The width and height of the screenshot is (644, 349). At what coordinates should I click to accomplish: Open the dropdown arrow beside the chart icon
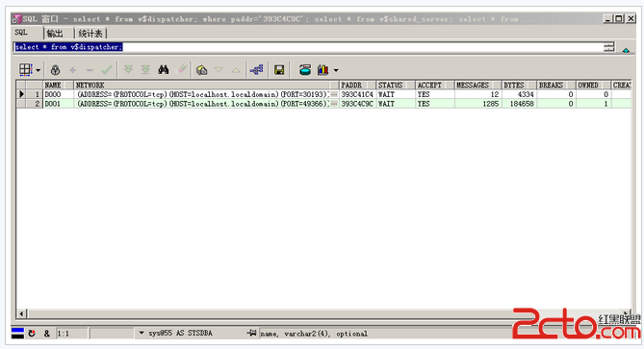pos(336,70)
